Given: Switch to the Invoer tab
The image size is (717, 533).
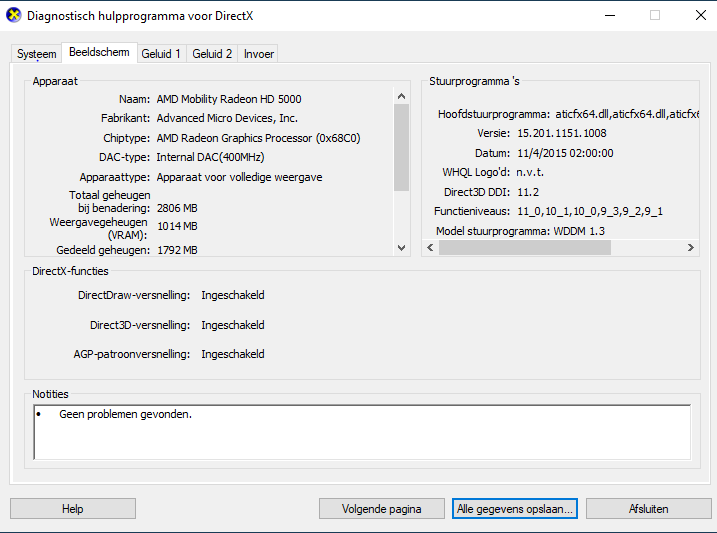Looking at the screenshot, I should [259, 54].
